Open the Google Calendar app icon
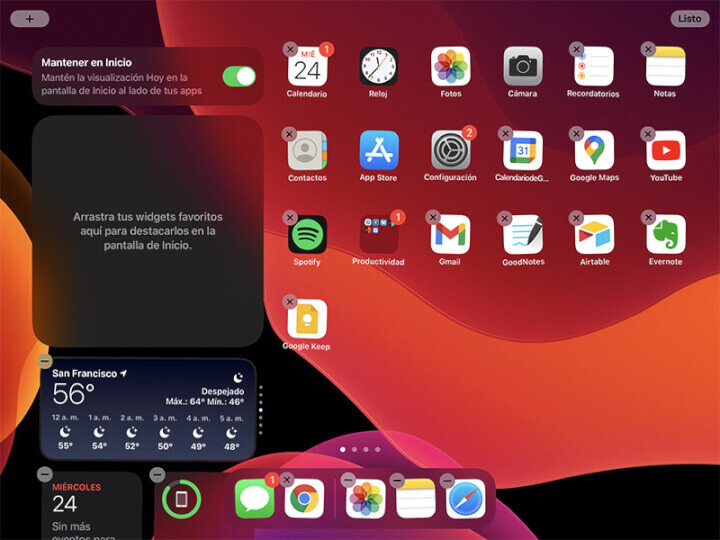The width and height of the screenshot is (720, 540). click(x=523, y=151)
